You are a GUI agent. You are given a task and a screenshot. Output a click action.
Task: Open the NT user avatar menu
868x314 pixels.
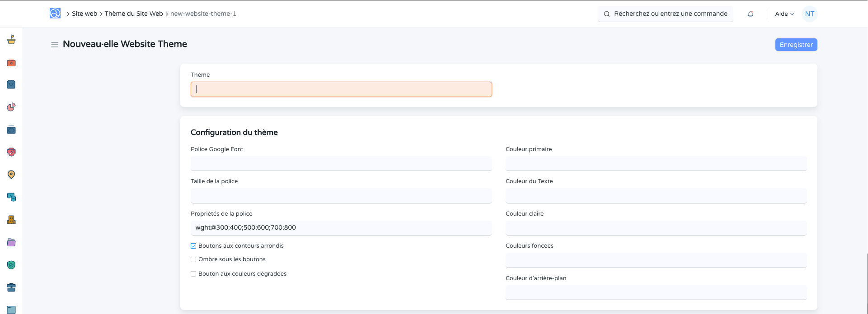tap(809, 14)
